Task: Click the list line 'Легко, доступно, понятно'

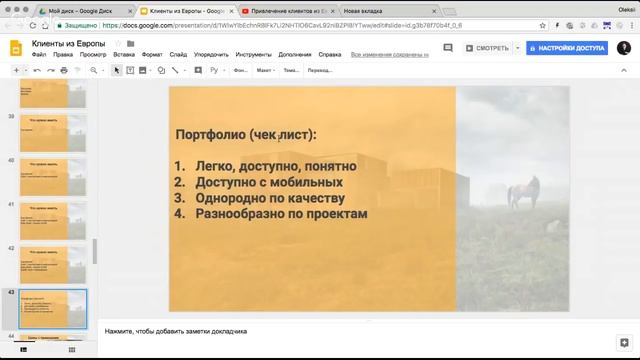Action: coord(276,166)
